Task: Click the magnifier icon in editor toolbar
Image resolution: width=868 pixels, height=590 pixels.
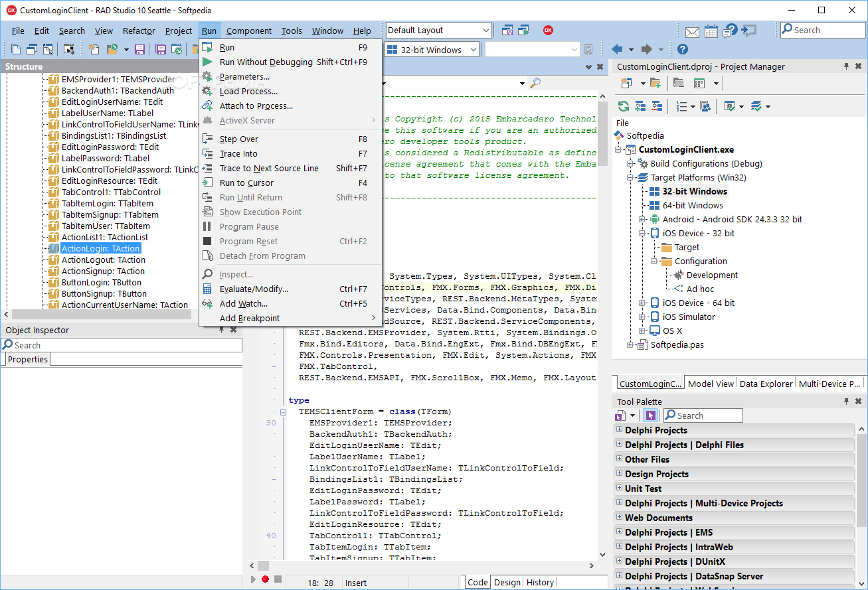Action: [535, 83]
